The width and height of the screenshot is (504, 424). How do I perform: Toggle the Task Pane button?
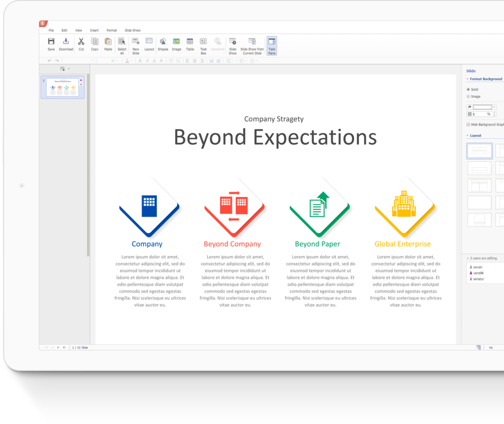point(272,45)
